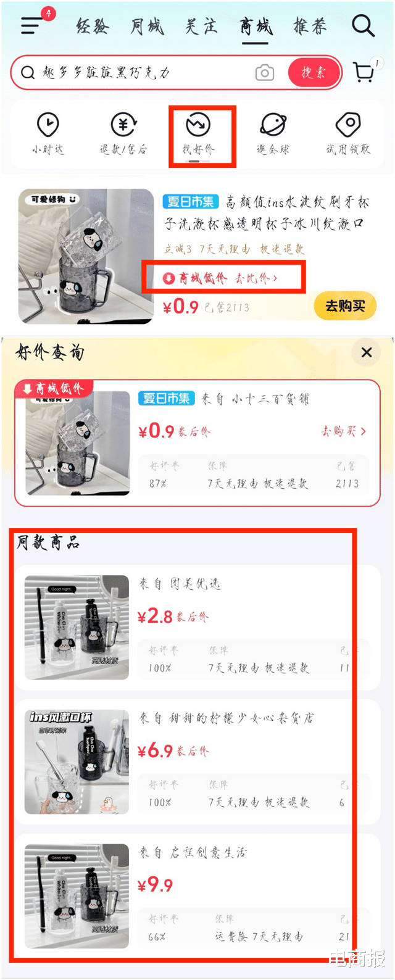Open the shopping cart
Viewport: 395px width, 980px height.
tap(365, 72)
